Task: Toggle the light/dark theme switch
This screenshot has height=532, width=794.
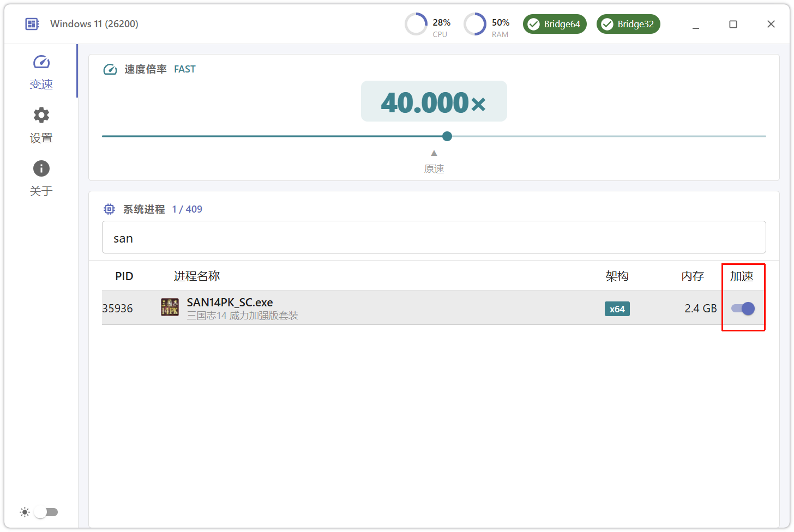Action: [x=46, y=512]
